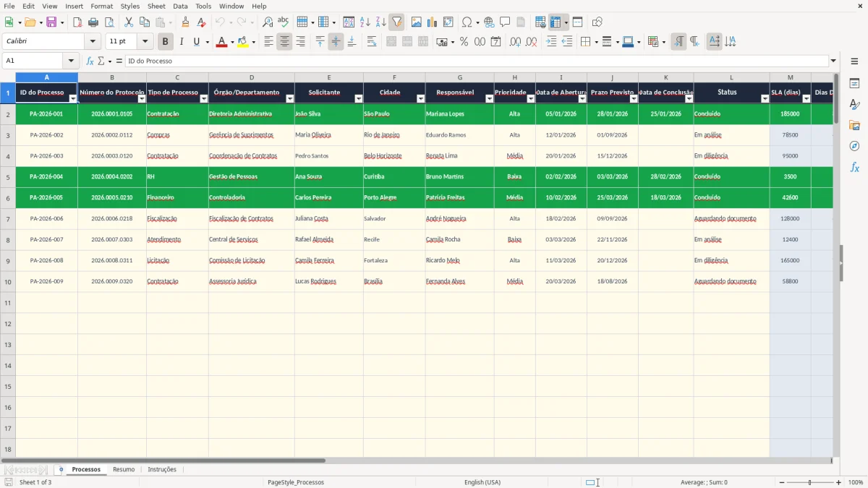Open Font Color dropdown arrow
868x488 pixels.
(x=232, y=43)
